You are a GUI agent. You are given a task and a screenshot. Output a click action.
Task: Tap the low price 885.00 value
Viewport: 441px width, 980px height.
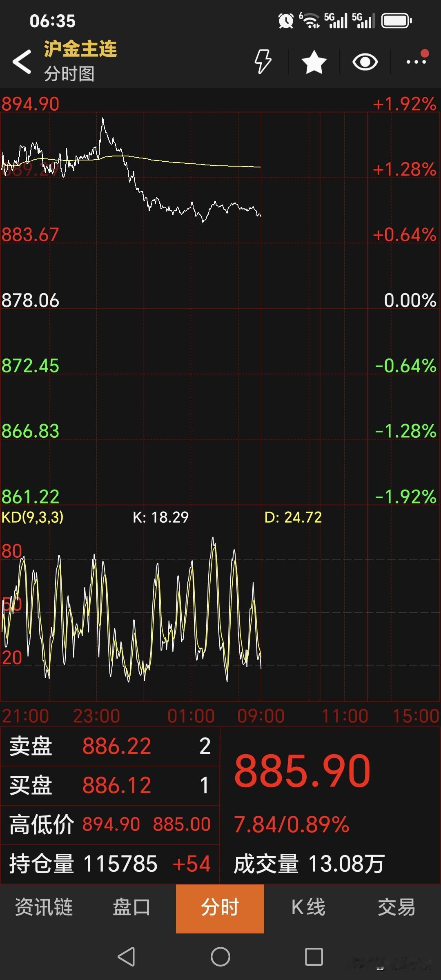pyautogui.click(x=182, y=824)
